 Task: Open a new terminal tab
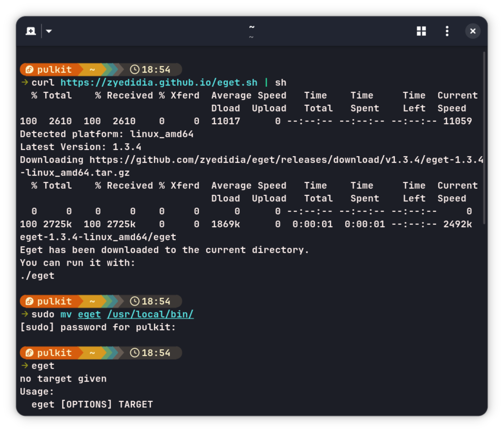31,31
